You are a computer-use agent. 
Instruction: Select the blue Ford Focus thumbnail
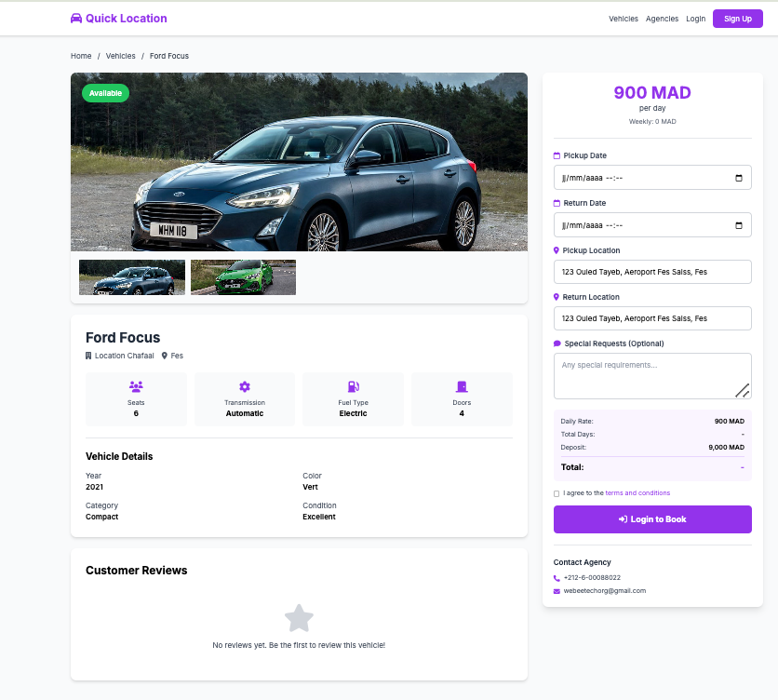tap(132, 277)
